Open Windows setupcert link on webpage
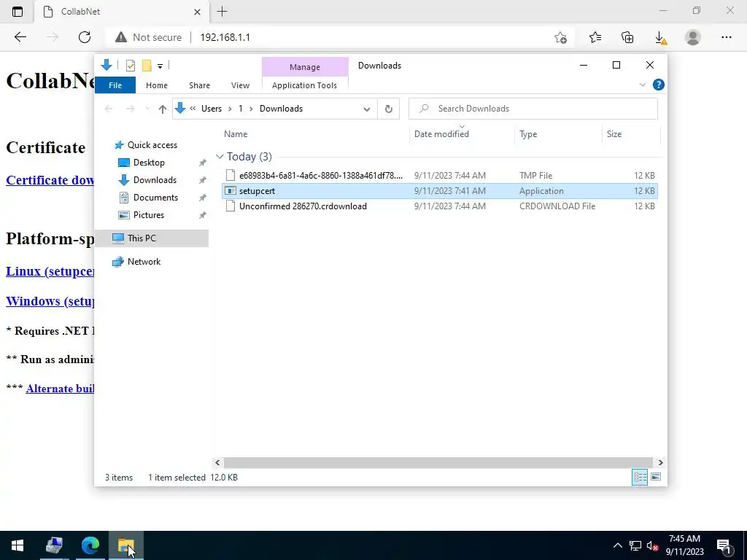The image size is (747, 560). pos(50,301)
